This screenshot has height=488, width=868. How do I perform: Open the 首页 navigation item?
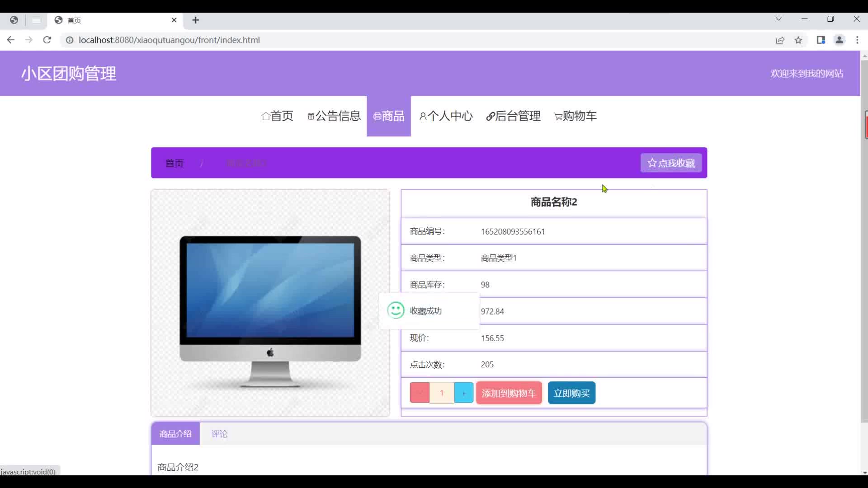pyautogui.click(x=278, y=116)
